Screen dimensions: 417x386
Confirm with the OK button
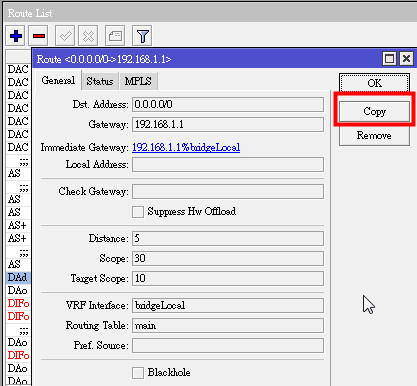click(x=374, y=83)
